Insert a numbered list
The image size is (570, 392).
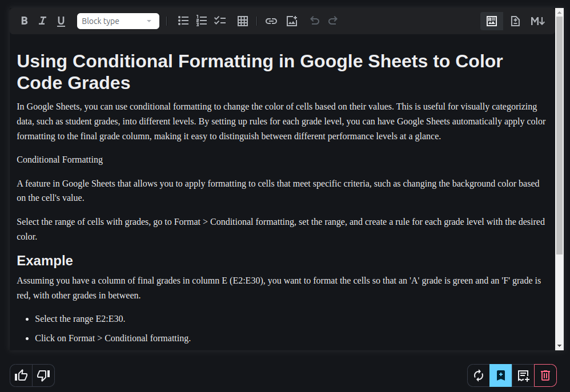202,21
